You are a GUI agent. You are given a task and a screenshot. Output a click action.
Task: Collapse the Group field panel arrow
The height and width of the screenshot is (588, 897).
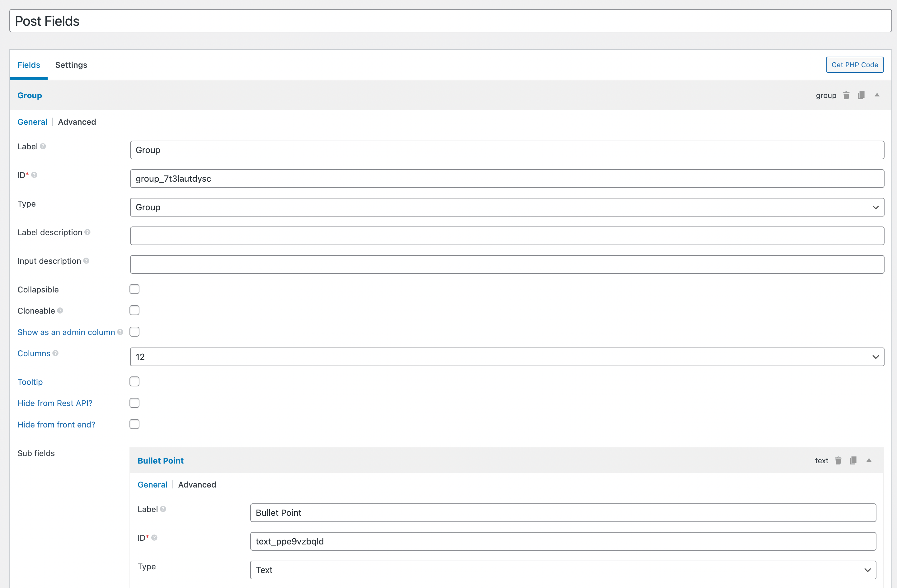click(877, 95)
